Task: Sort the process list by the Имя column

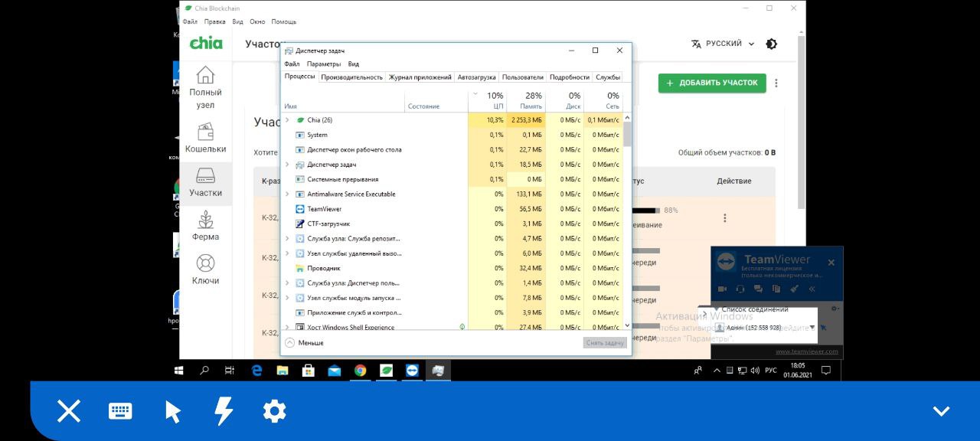Action: 343,101
